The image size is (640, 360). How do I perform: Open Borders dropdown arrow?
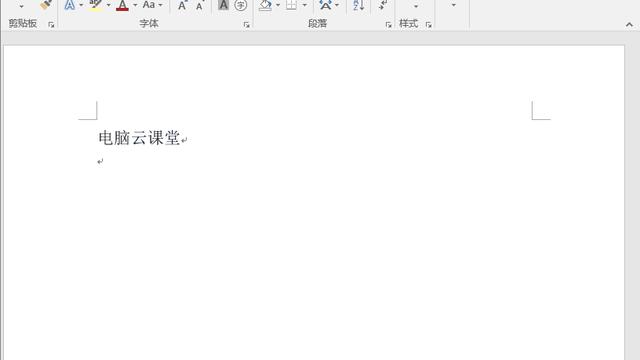tap(304, 5)
